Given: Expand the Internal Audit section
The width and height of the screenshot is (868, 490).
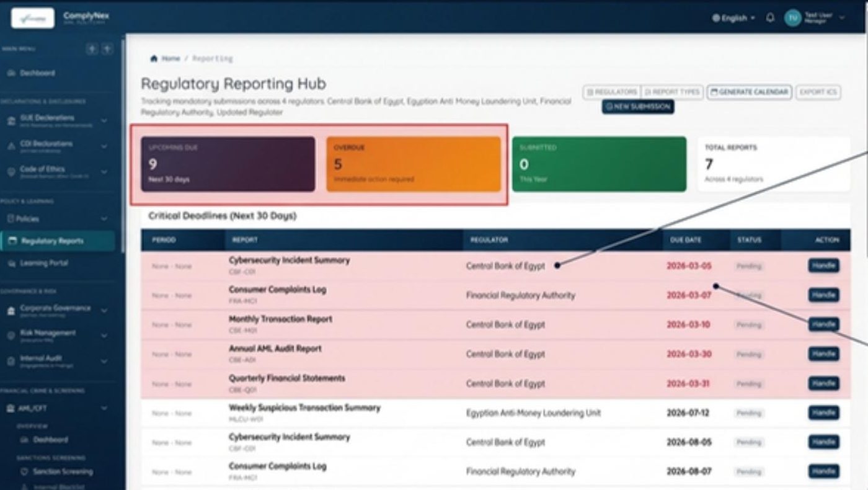Looking at the screenshot, I should (x=104, y=361).
